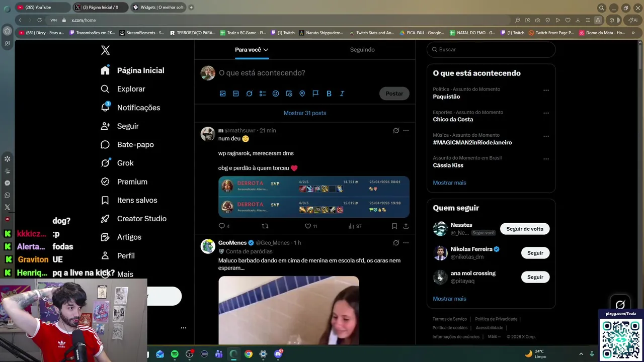
Task: Reload the page
Action: (39, 20)
